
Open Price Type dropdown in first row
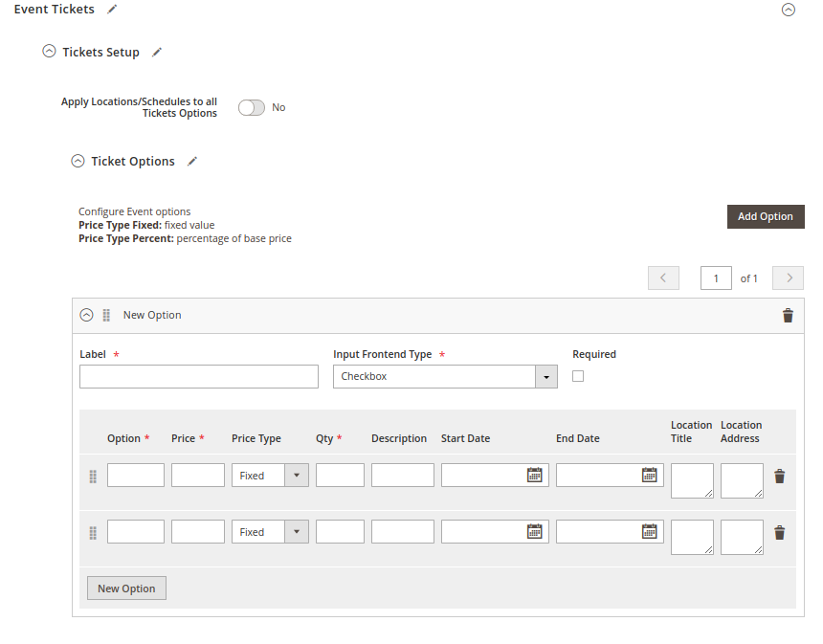pos(270,476)
